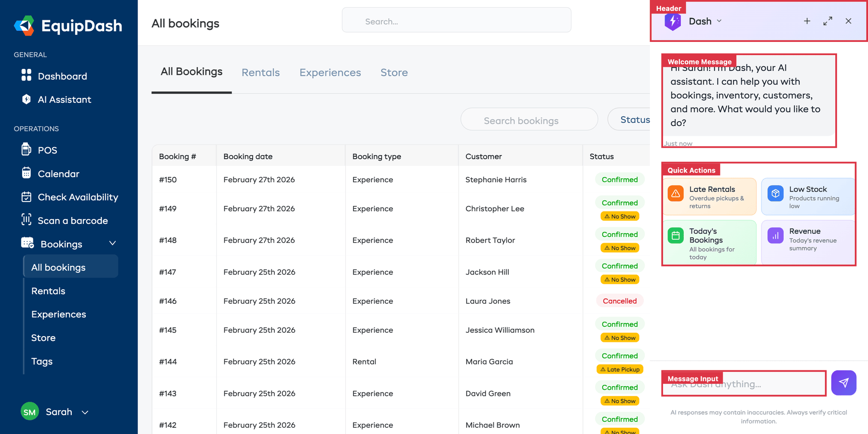Select the AI Assistant sidebar icon

(27, 99)
